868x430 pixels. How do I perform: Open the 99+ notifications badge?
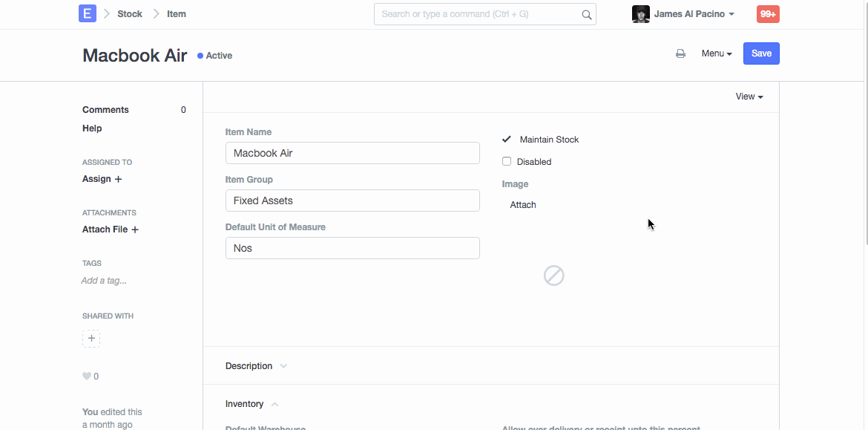pyautogui.click(x=768, y=14)
